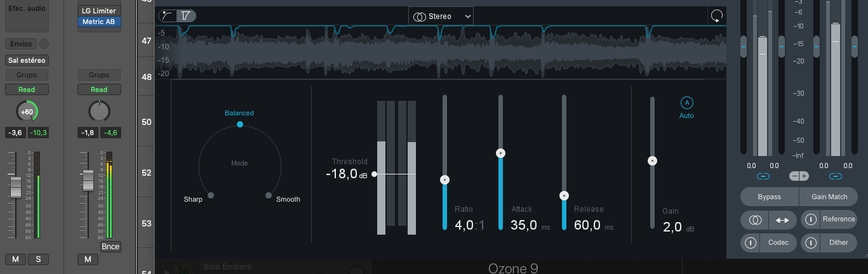The width and height of the screenshot is (868, 274).
Task: Click the minus/plus meter scale icon
Action: pos(799,176)
